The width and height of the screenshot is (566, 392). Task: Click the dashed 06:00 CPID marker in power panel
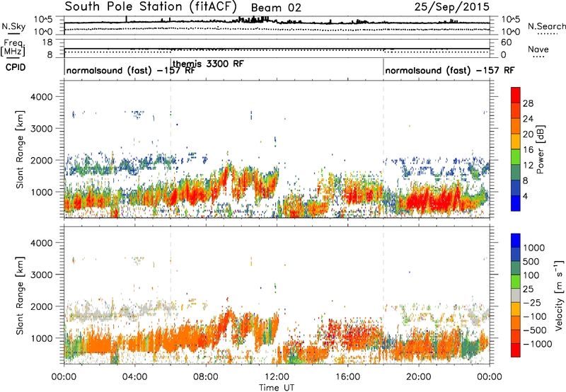(x=171, y=149)
